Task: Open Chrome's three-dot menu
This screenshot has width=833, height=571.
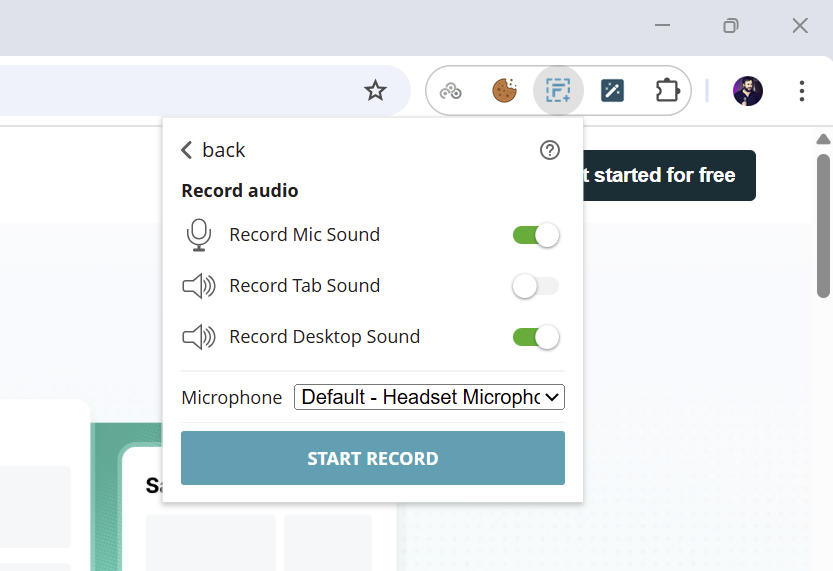Action: click(x=802, y=91)
